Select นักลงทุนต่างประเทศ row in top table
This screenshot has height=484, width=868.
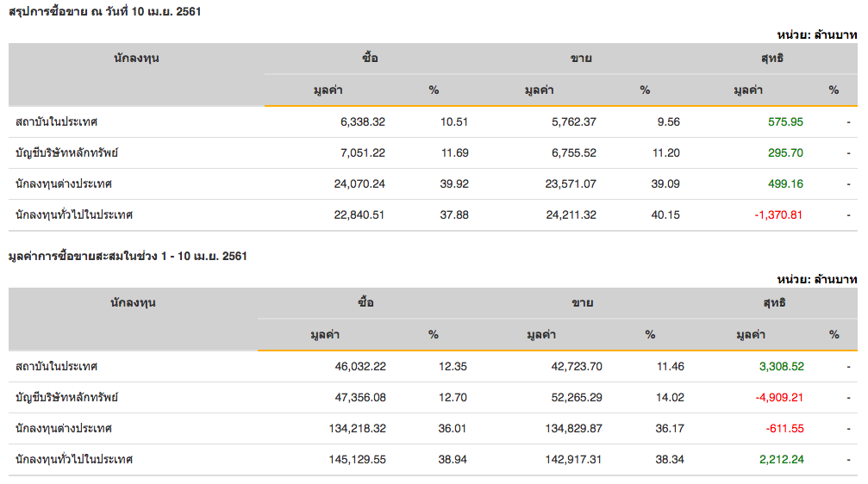(x=64, y=184)
